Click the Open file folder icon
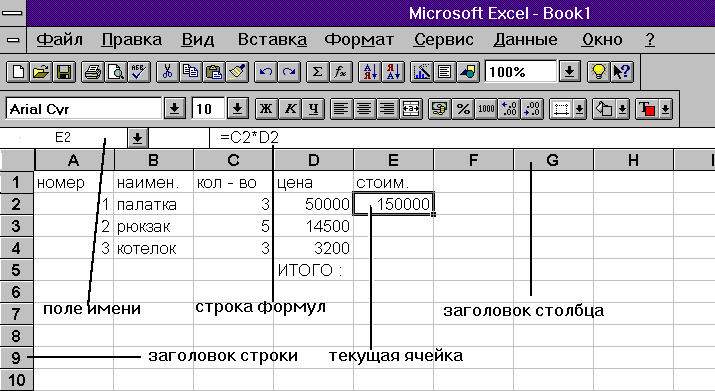Image resolution: width=715 pixels, height=391 pixels. point(41,72)
